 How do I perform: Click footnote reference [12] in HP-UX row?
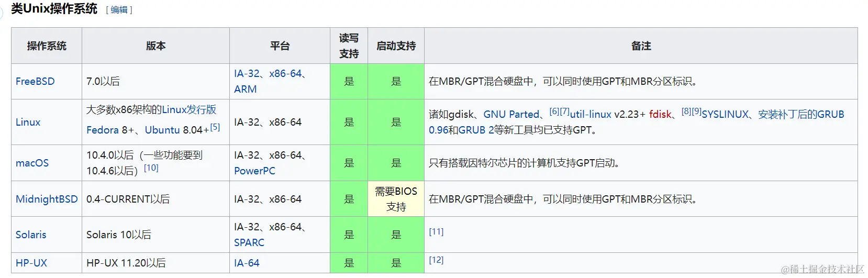point(436,260)
